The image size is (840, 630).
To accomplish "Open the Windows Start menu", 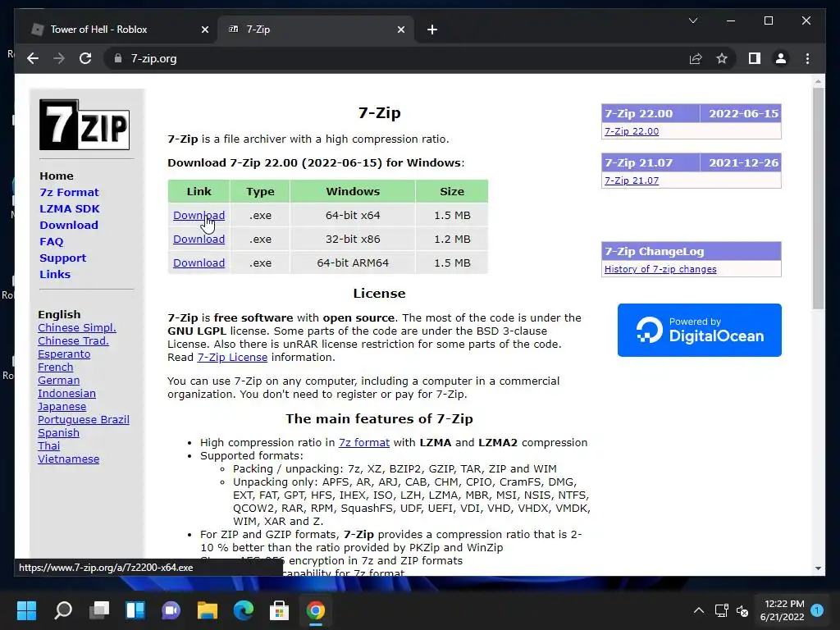I will click(x=26, y=610).
